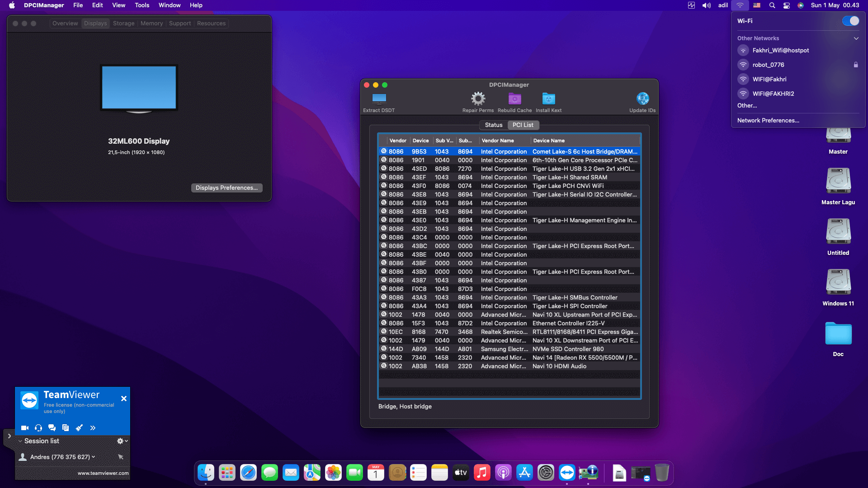The width and height of the screenshot is (868, 488).
Task: Collapse TeamViewer panel with side arrow
Action: (9, 436)
